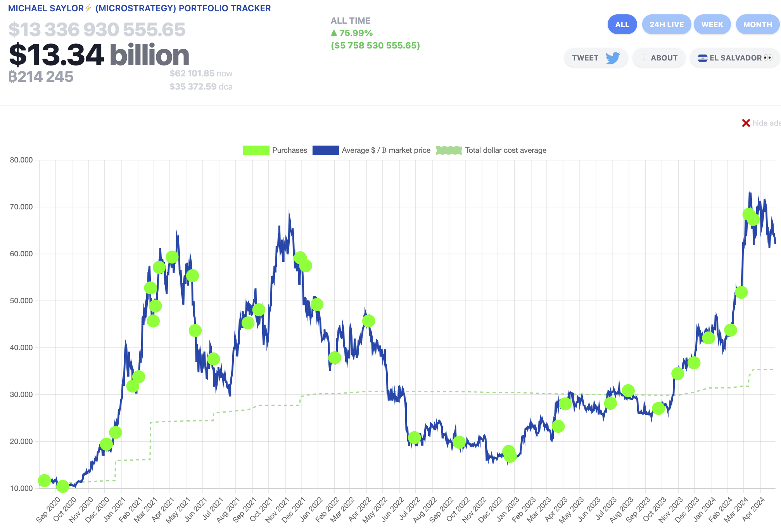The height and width of the screenshot is (532, 781).
Task: Click the red X hide-ads icon
Action: coord(746,123)
